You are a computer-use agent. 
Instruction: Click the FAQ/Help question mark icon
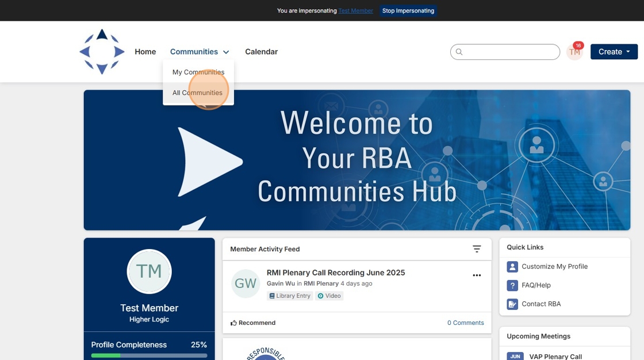pyautogui.click(x=512, y=285)
